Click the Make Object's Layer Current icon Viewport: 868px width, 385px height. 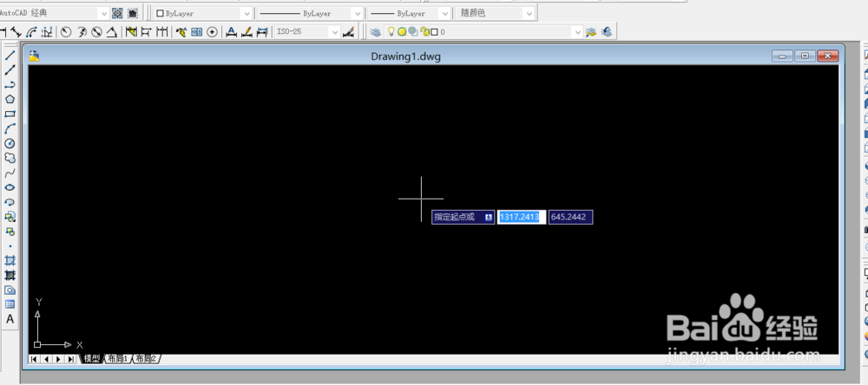(590, 32)
